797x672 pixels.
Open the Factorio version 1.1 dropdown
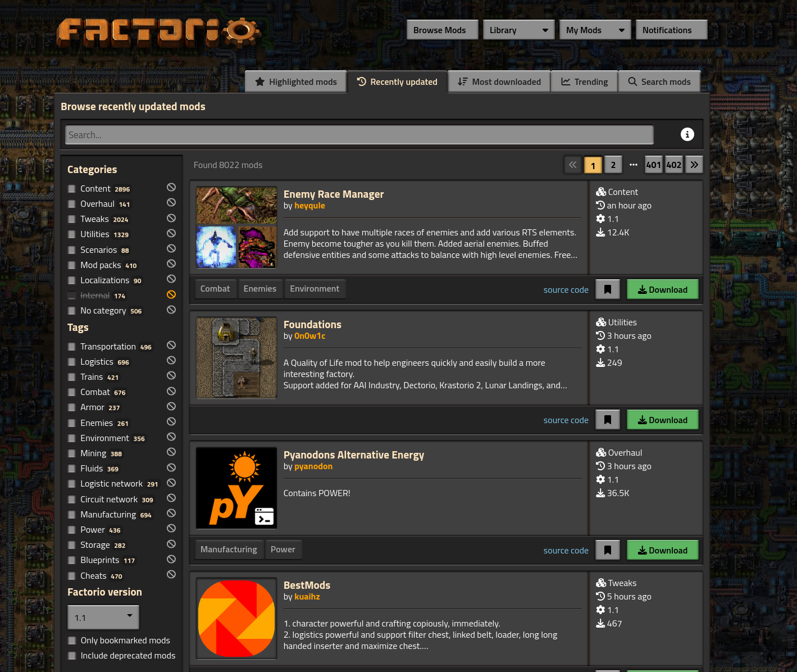click(103, 617)
